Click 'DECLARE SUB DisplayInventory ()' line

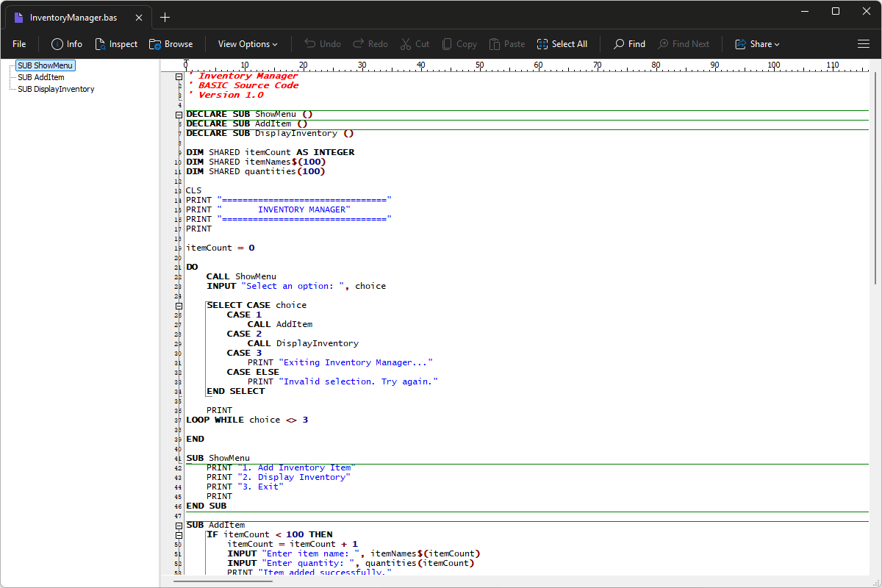(270, 133)
